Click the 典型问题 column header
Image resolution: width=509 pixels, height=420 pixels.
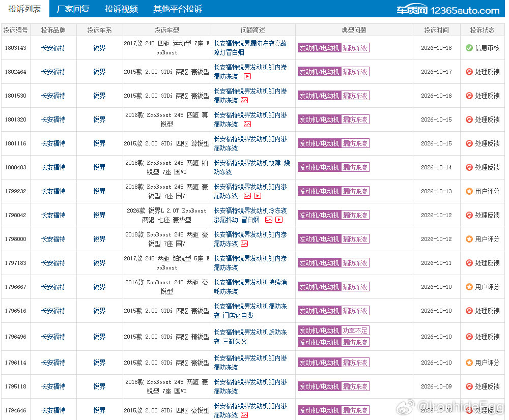click(x=354, y=30)
